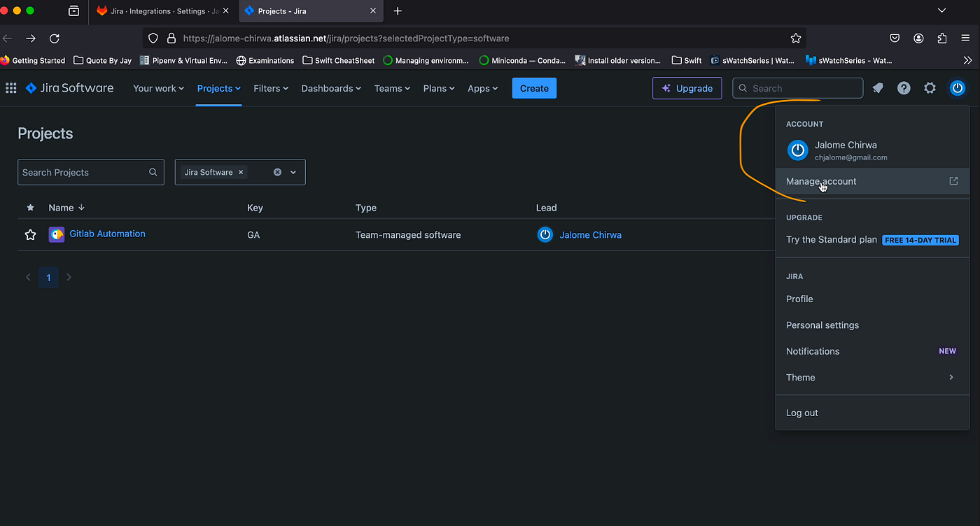Viewport: 980px width, 526px height.
Task: Go to next page arrow
Action: (x=69, y=278)
